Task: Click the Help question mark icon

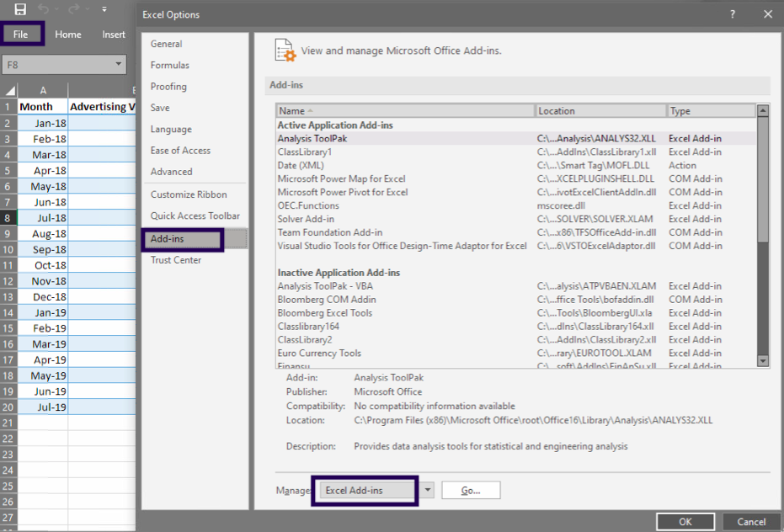Action: click(733, 14)
